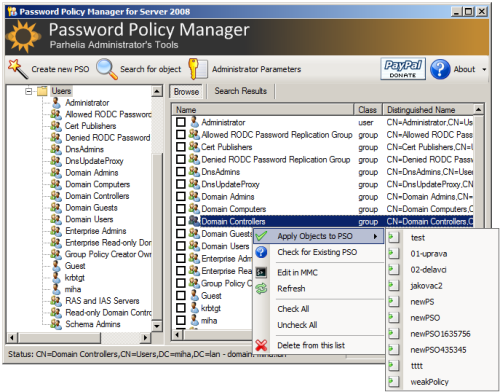Screen dimensions: 500x392
Task: Click the Administrator user icon in the tree
Action: (x=56, y=102)
